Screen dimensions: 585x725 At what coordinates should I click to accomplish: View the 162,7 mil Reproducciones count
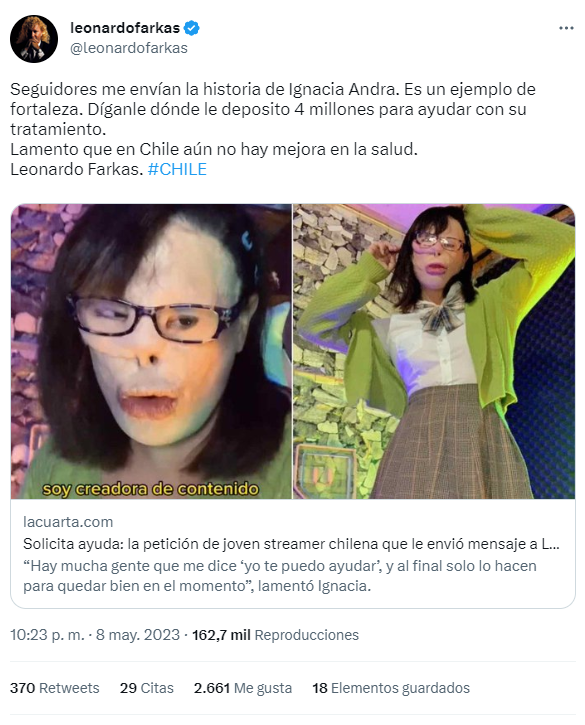(275, 635)
